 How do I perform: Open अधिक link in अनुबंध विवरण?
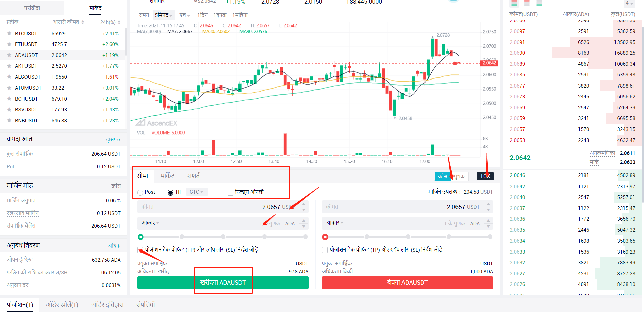114,245
